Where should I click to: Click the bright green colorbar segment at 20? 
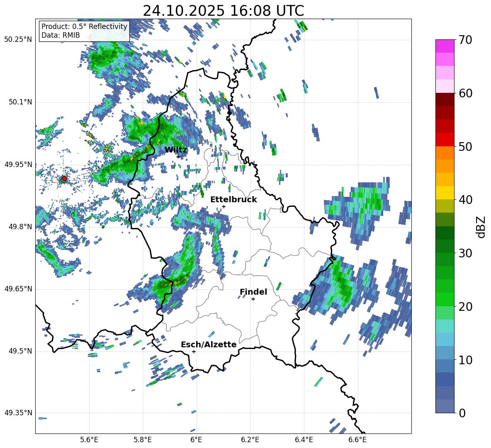(445, 300)
